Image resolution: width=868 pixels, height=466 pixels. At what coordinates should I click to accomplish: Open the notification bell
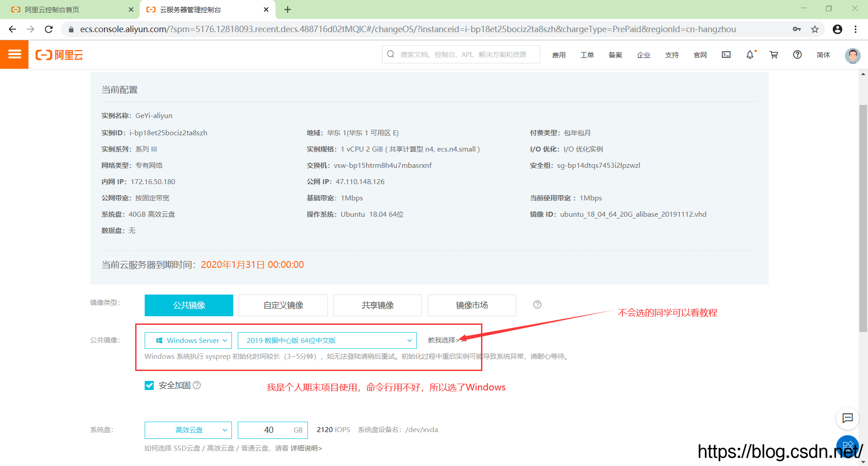point(750,55)
